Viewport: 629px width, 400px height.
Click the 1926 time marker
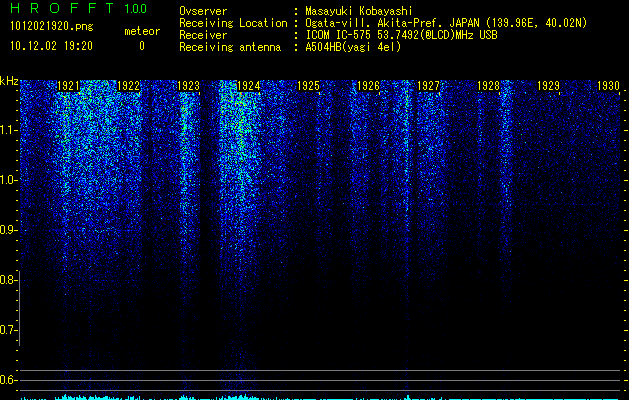[x=368, y=85]
